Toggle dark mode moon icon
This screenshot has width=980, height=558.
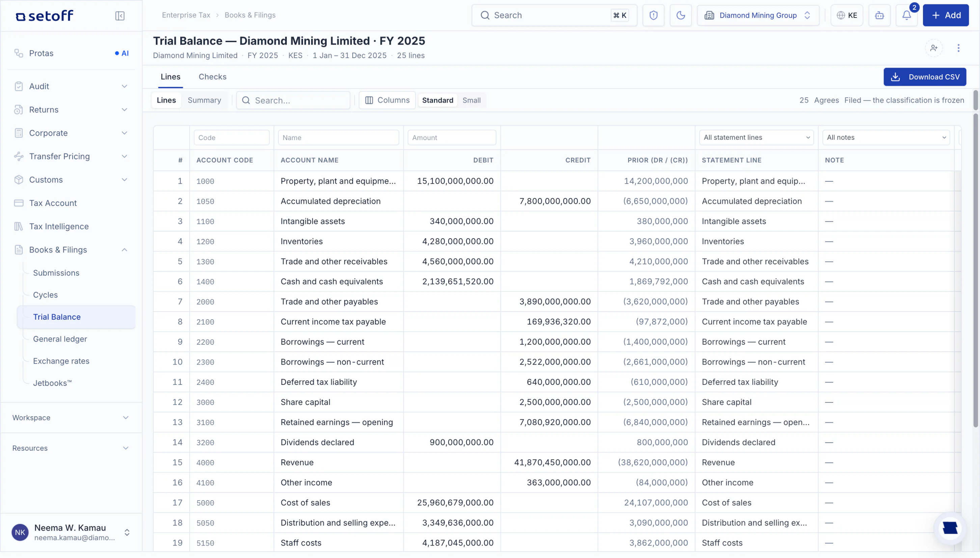(x=680, y=15)
